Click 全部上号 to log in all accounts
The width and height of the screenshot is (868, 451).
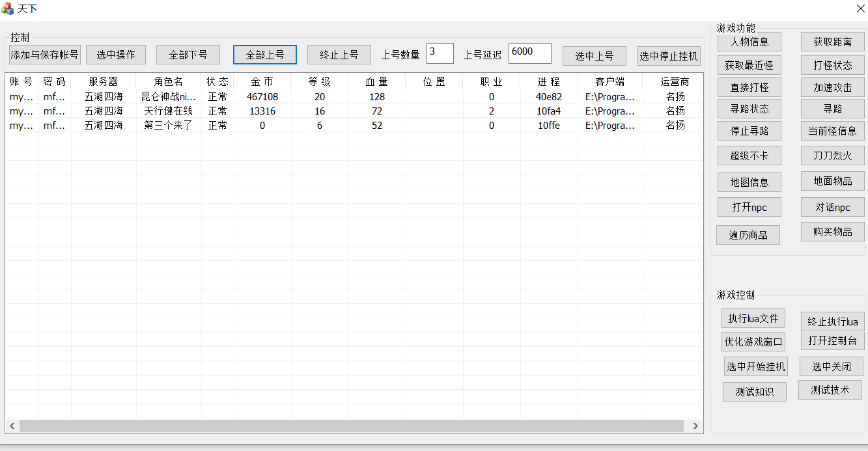click(x=264, y=55)
